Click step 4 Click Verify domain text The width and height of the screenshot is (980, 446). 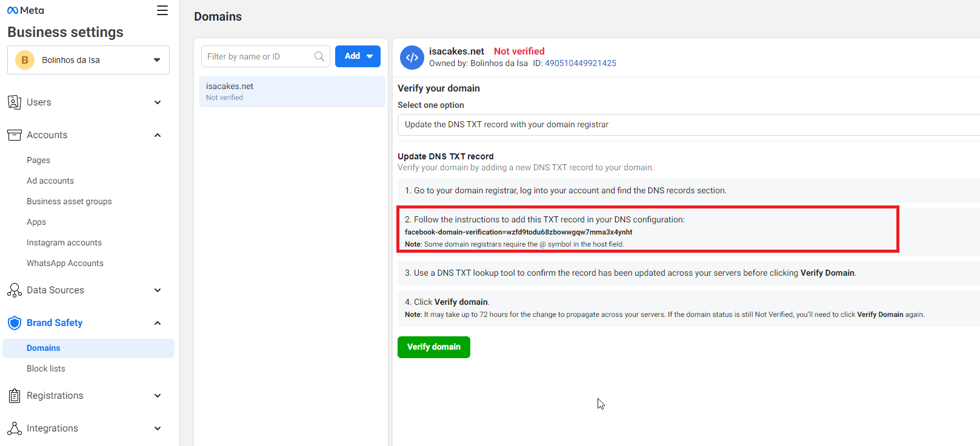coord(447,302)
